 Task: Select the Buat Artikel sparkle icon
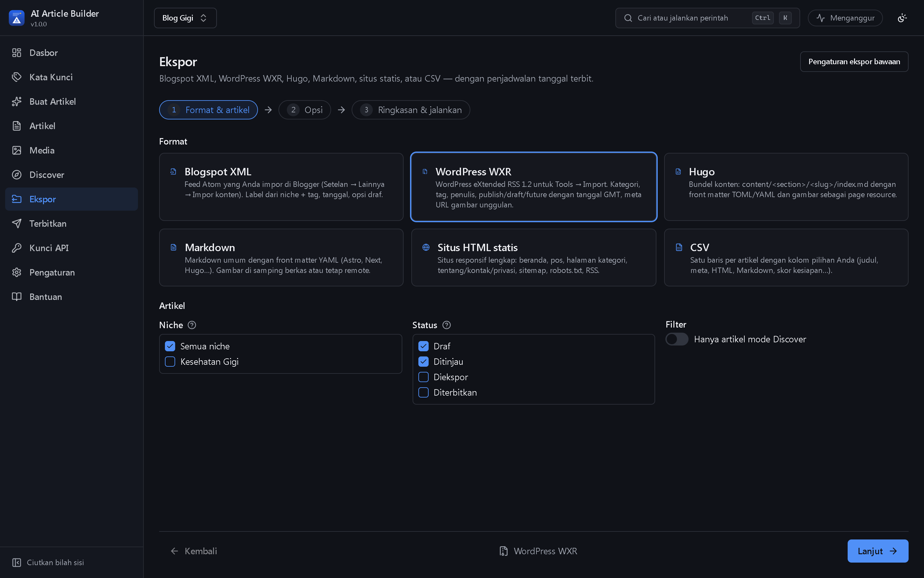click(x=16, y=102)
